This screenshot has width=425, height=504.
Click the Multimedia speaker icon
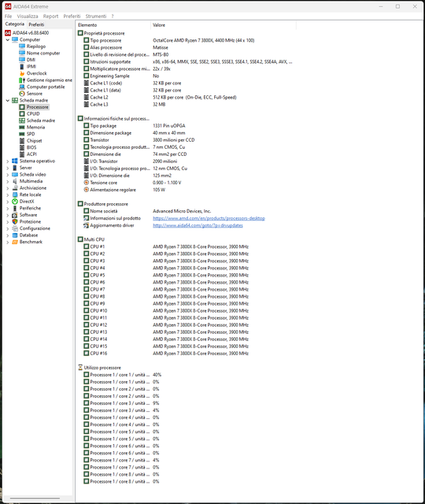(x=15, y=181)
